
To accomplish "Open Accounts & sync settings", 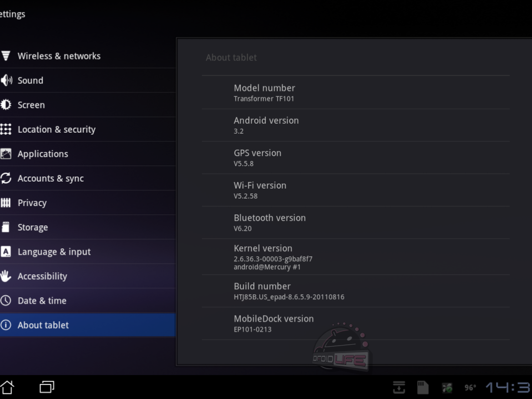I will tap(88, 178).
